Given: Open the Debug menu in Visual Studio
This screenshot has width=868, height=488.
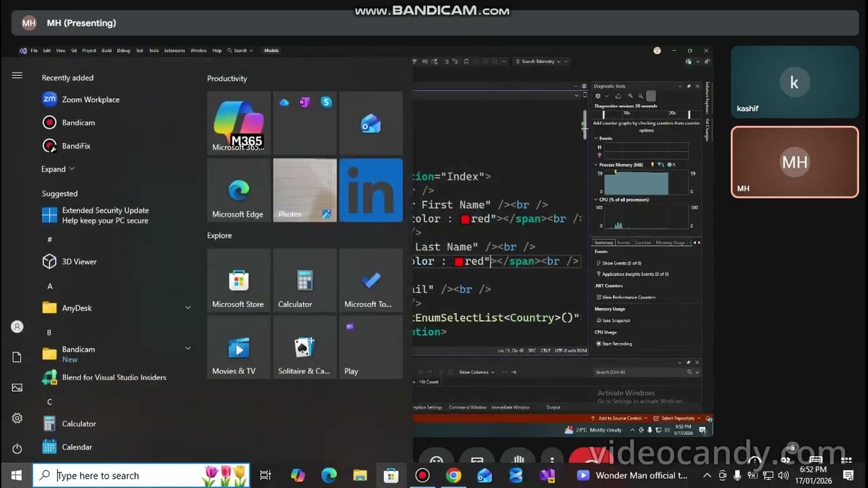Looking at the screenshot, I should tap(123, 50).
